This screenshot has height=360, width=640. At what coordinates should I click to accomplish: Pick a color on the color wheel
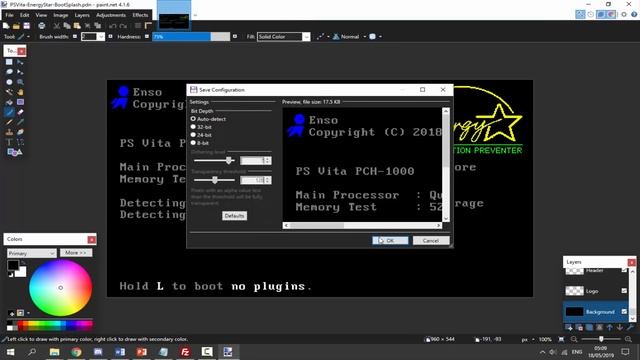[60, 288]
